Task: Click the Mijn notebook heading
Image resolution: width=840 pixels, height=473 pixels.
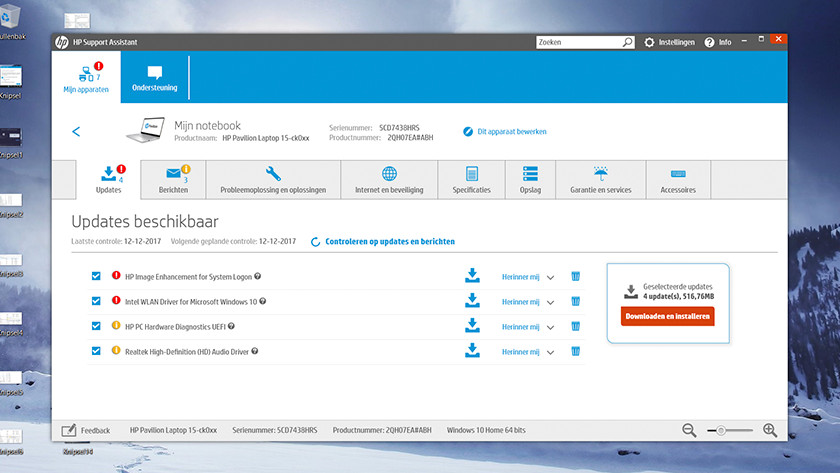Action: [207, 125]
